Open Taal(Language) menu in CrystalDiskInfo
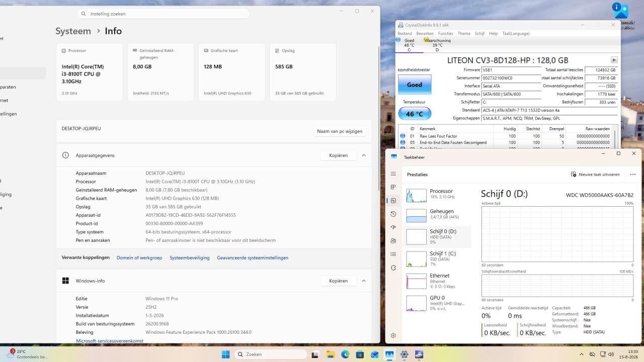The height and width of the screenshot is (362, 644). (516, 34)
